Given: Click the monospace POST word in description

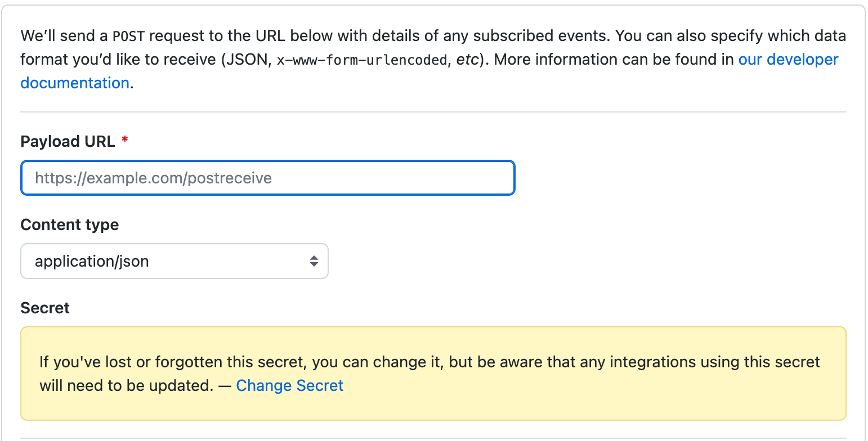Looking at the screenshot, I should pos(129,37).
